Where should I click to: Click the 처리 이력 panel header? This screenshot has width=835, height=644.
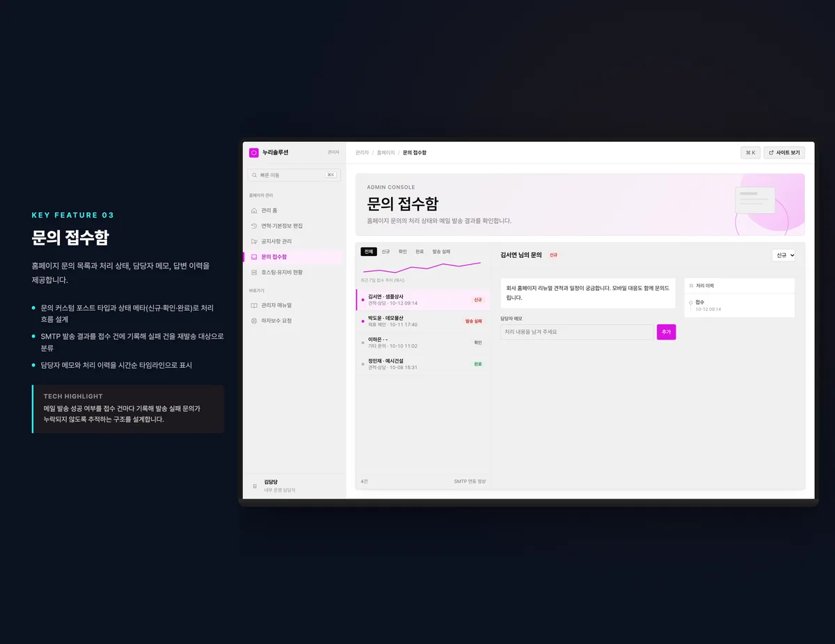click(x=739, y=286)
